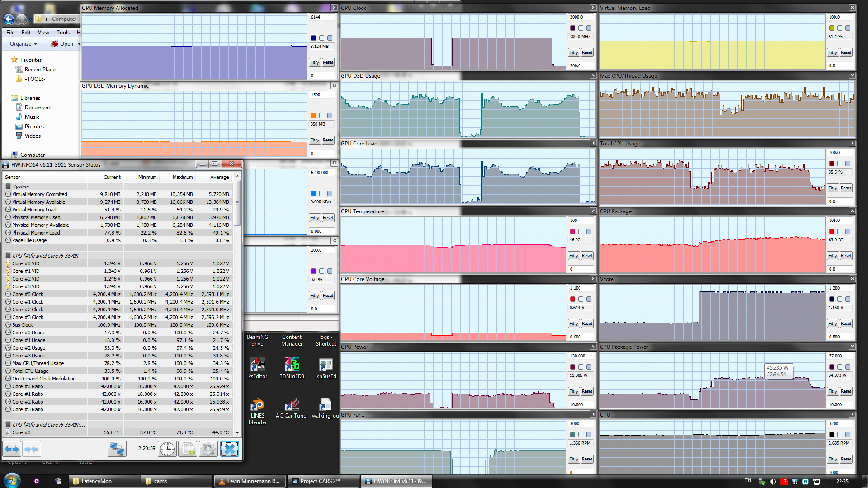868x488 pixels.
Task: Click yellow color swatch in Virtual Memory Load
Action: (x=832, y=28)
